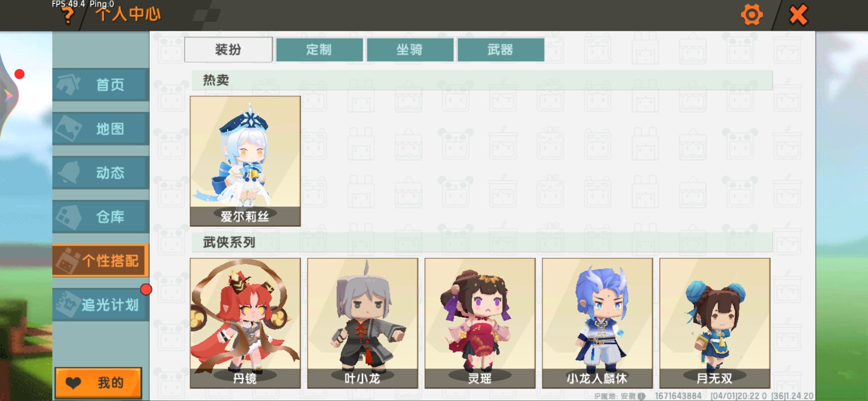The image size is (868, 401).
Task: Expand the side drawer arrow at left edge
Action: [7, 96]
